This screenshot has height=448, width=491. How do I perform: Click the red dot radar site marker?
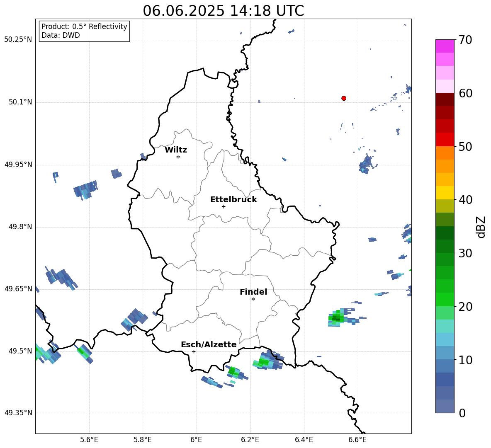click(x=343, y=98)
